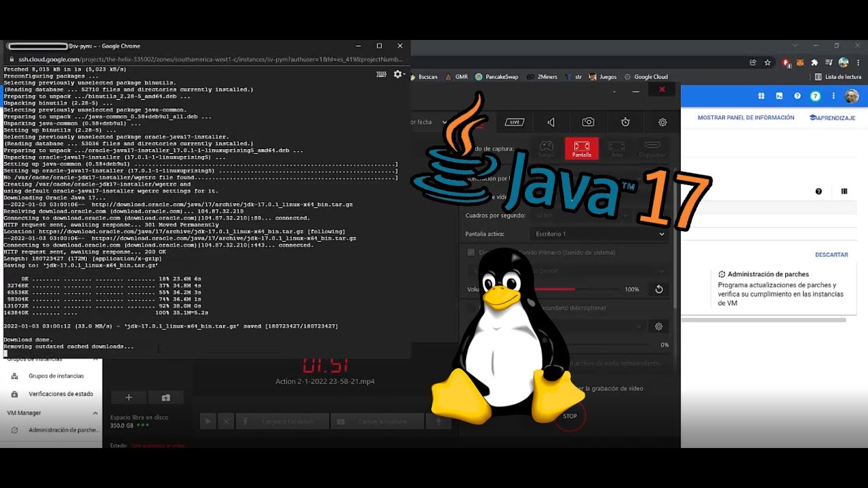Open microphone settings gear in Action
The height and width of the screenshot is (488, 868).
pos(658,326)
